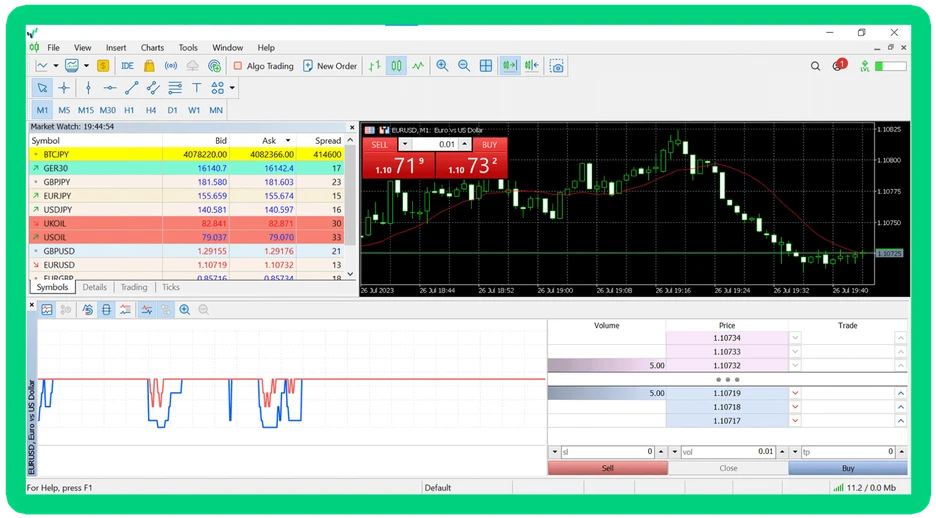
Task: Click buy arrow at price 1.10718
Action: click(901, 407)
